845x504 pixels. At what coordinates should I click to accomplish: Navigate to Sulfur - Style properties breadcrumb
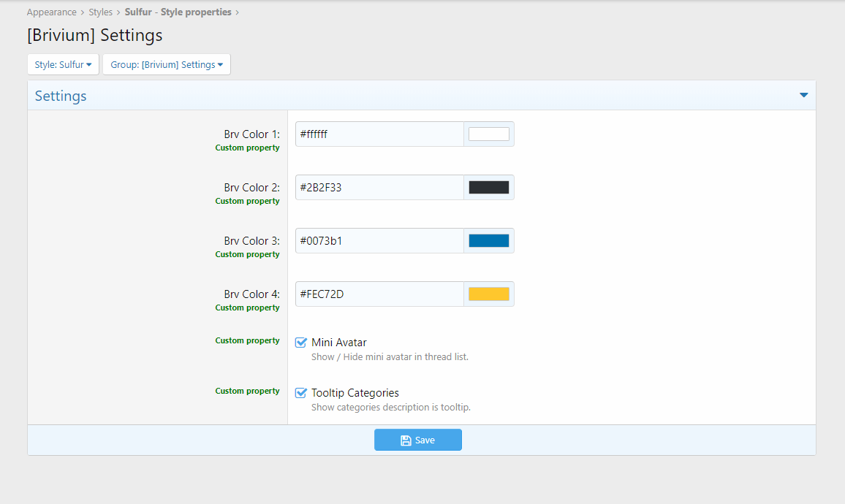178,12
